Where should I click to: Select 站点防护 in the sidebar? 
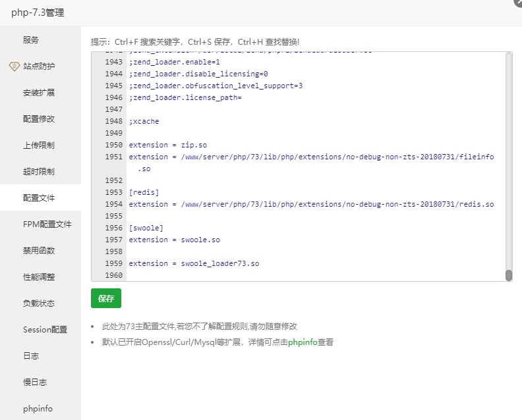tap(40, 66)
